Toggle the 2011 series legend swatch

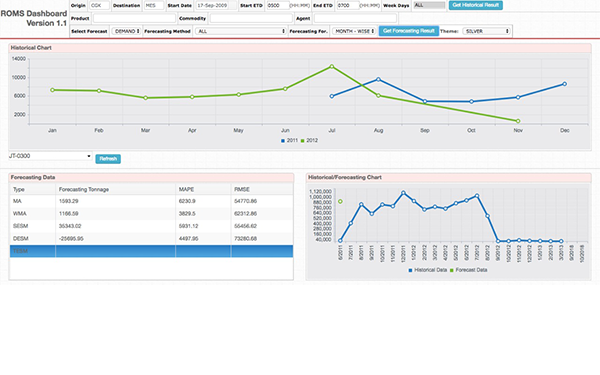tap(283, 141)
